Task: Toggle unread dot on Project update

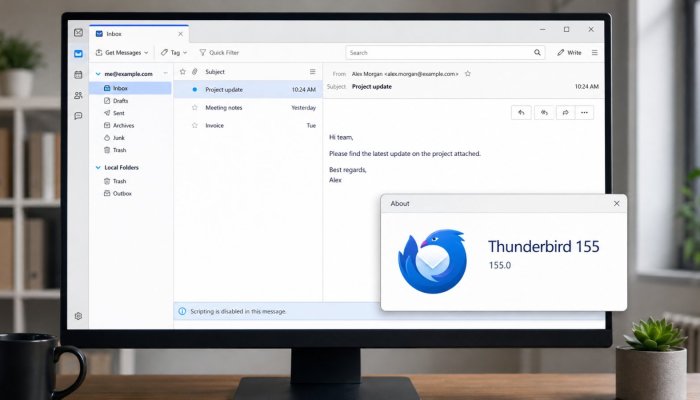Action: [195, 90]
